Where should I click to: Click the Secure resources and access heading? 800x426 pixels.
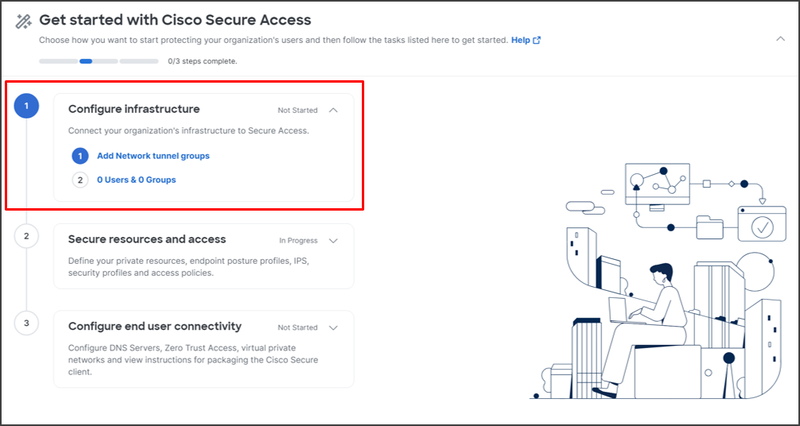[147, 239]
